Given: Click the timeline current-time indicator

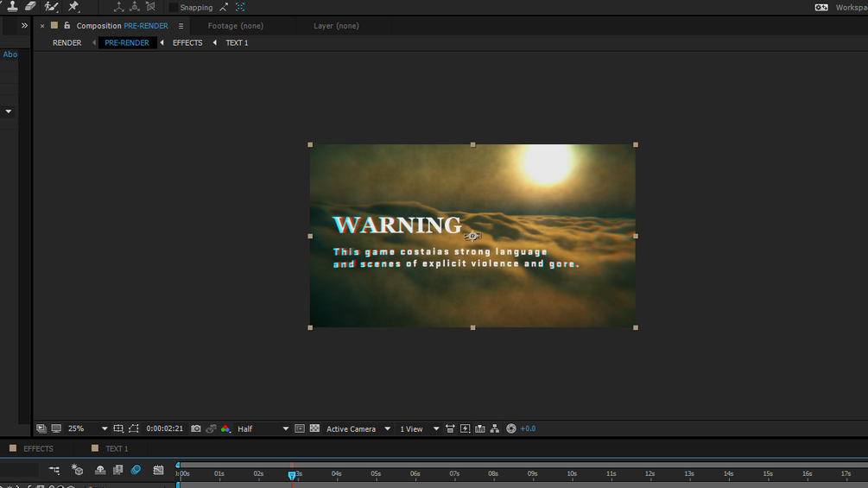Looking at the screenshot, I should point(292,475).
